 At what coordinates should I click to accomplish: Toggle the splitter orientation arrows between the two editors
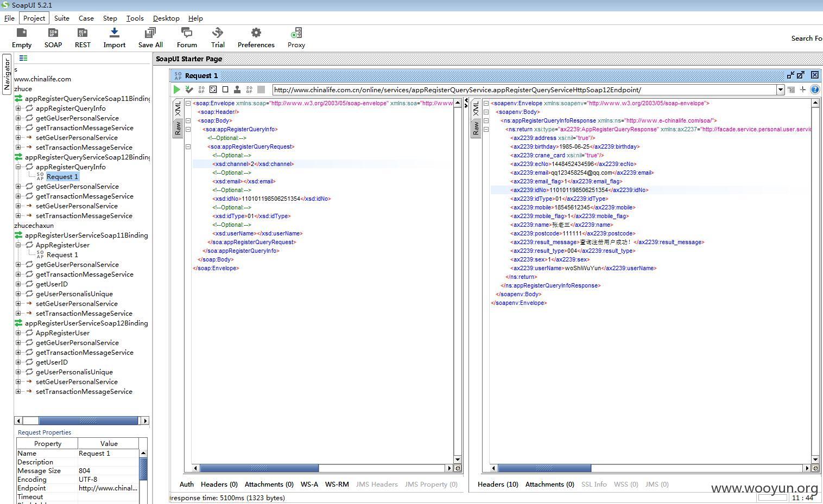tap(466, 103)
